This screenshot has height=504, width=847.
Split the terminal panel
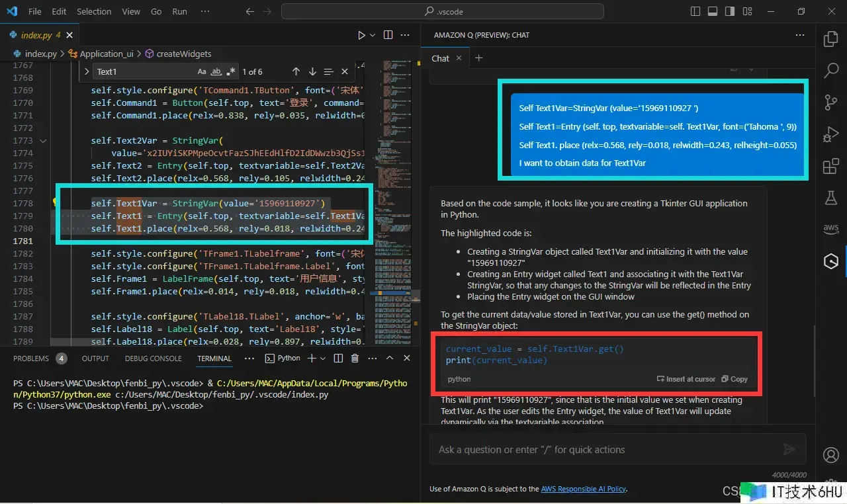pyautogui.click(x=338, y=358)
